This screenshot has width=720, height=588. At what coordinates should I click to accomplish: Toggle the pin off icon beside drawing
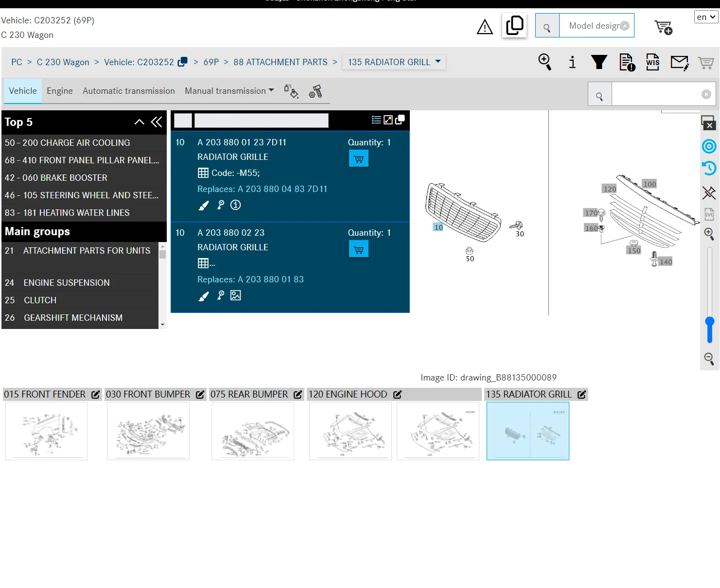(x=709, y=193)
